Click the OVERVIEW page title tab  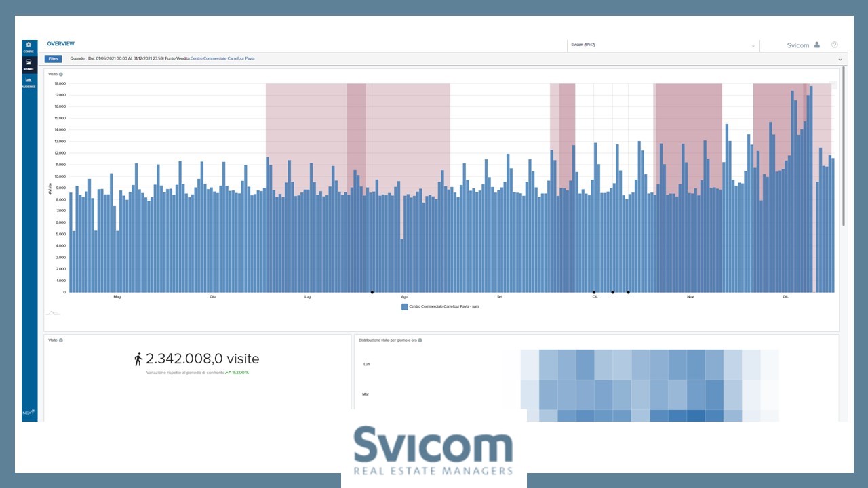pos(60,44)
